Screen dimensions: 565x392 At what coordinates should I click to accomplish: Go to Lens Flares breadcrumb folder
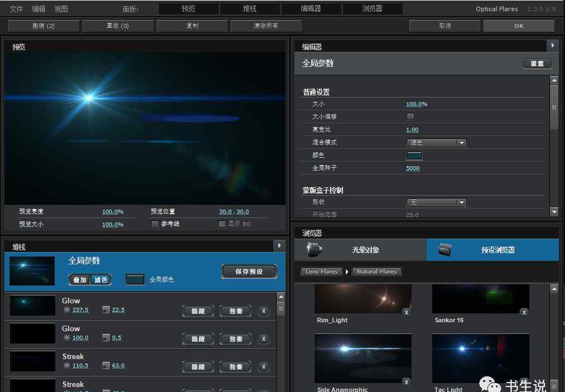coord(321,272)
